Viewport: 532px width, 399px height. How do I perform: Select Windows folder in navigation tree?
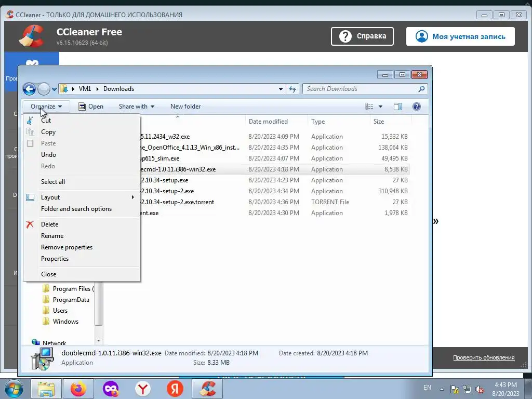pos(65,321)
